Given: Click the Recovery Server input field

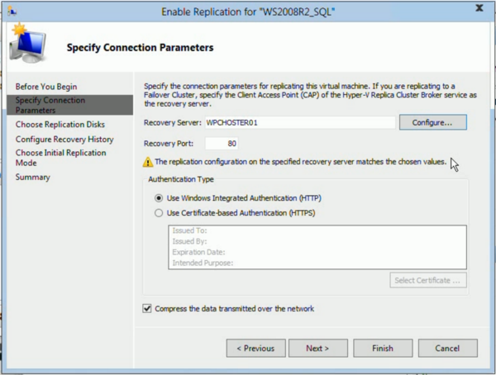Looking at the screenshot, I should point(300,123).
